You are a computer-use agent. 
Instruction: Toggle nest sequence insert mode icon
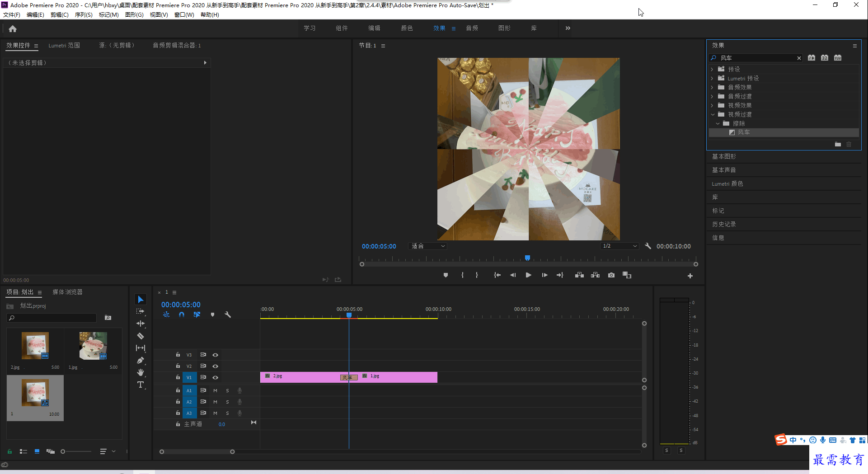pos(166,314)
